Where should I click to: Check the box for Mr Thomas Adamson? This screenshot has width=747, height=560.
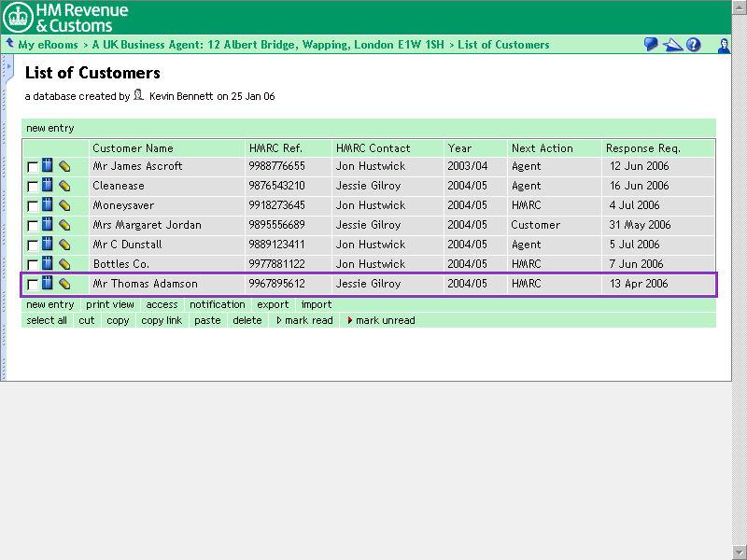[x=33, y=285]
